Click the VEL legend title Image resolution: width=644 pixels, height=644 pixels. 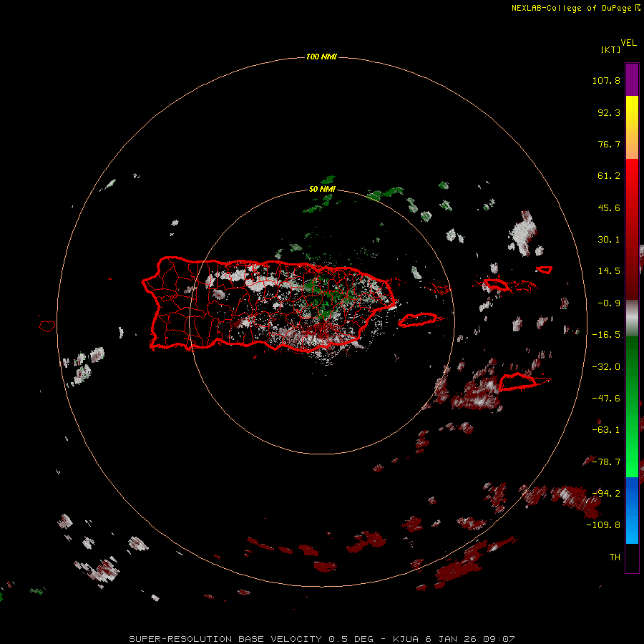point(628,43)
